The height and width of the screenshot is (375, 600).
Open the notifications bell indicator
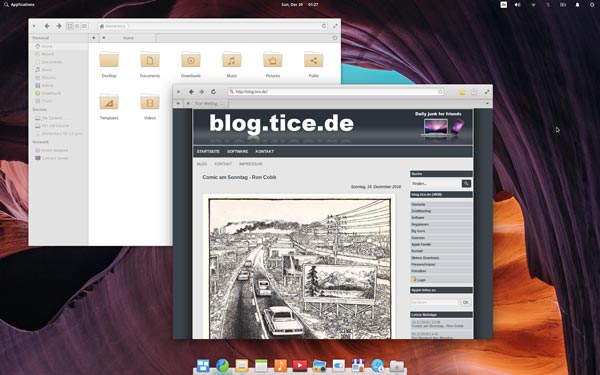point(577,5)
